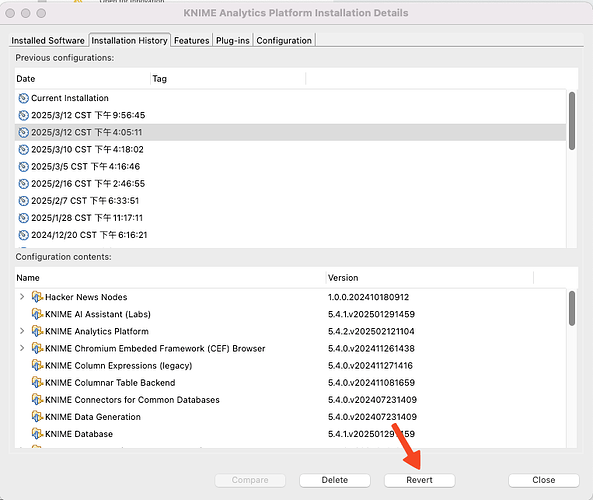Click the KNIME Database feature icon
Image resolution: width=593 pixels, height=500 pixels.
[x=37, y=434]
